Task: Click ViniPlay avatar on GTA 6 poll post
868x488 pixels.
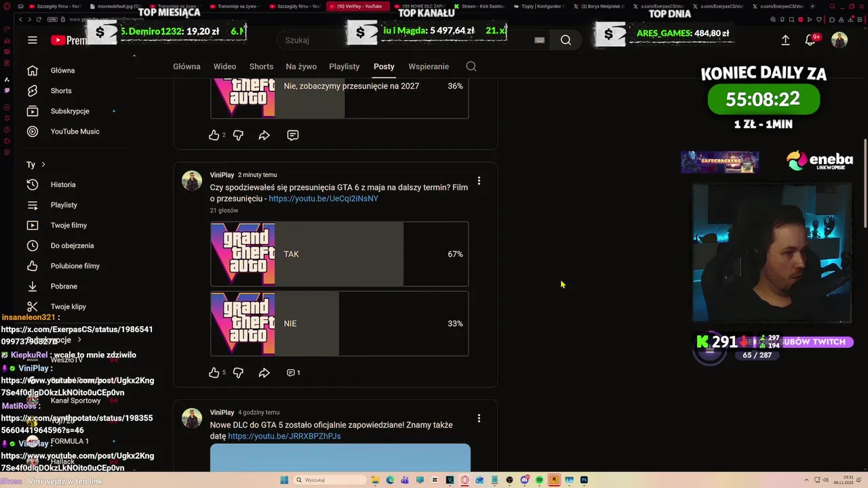Action: tap(192, 181)
